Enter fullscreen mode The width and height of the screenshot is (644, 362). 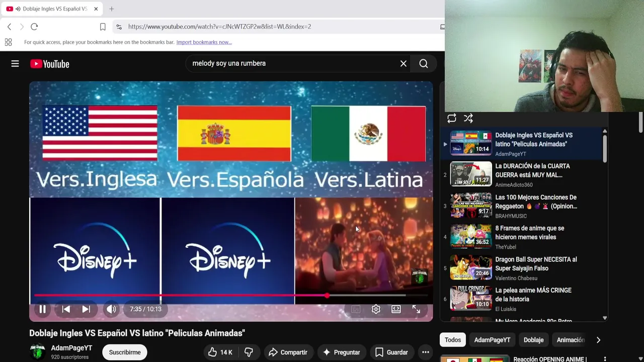pos(416,309)
